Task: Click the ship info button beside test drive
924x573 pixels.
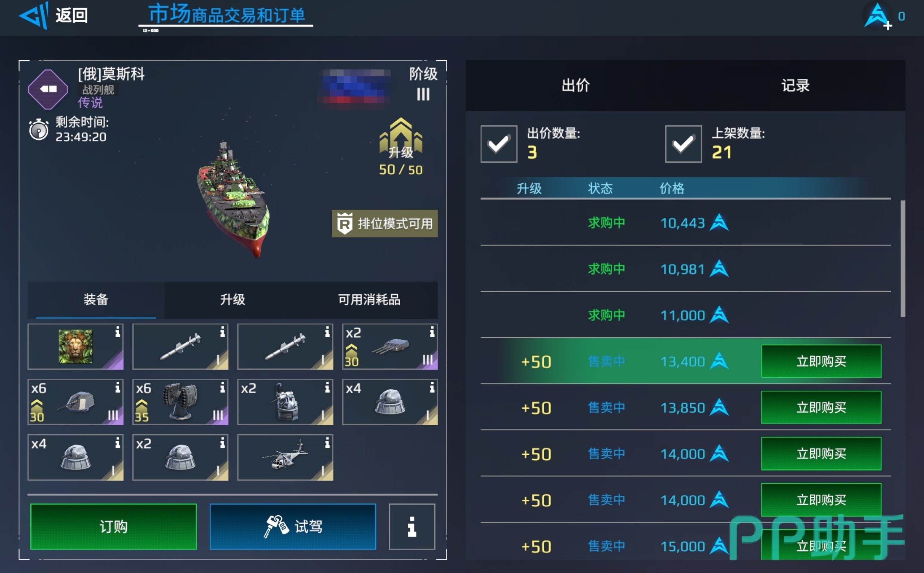Action: [x=412, y=526]
